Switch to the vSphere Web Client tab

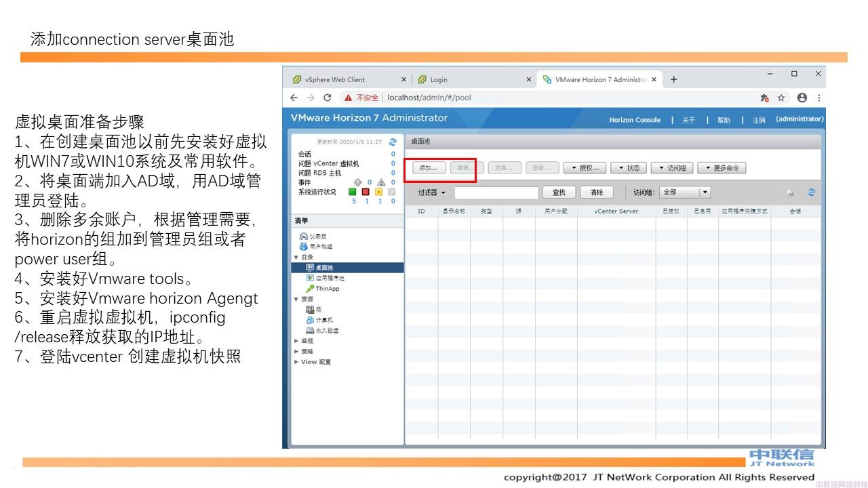(x=347, y=79)
